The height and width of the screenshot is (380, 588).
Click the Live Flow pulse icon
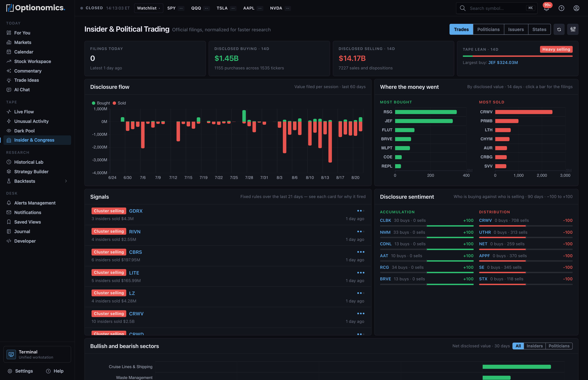click(x=9, y=112)
